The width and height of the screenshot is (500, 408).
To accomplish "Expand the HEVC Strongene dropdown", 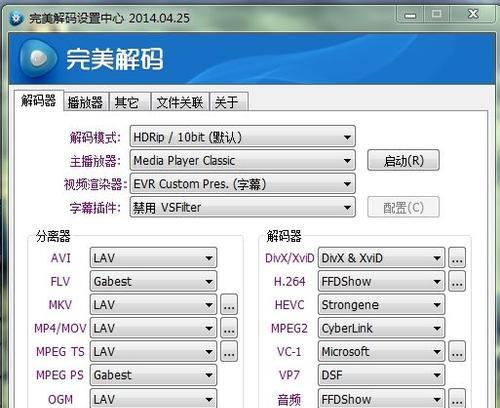I will tap(381, 305).
